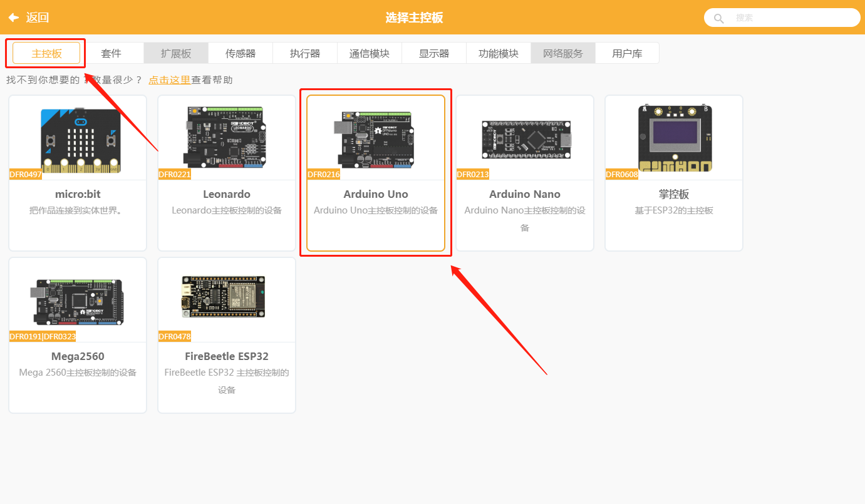Click the 把作品连接到实体世界 description
865x504 pixels.
(78, 210)
